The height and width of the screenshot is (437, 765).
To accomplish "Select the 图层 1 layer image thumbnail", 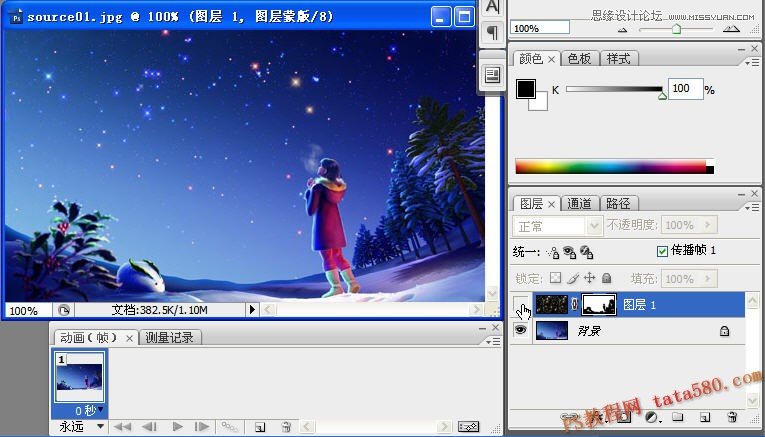I will click(x=552, y=304).
